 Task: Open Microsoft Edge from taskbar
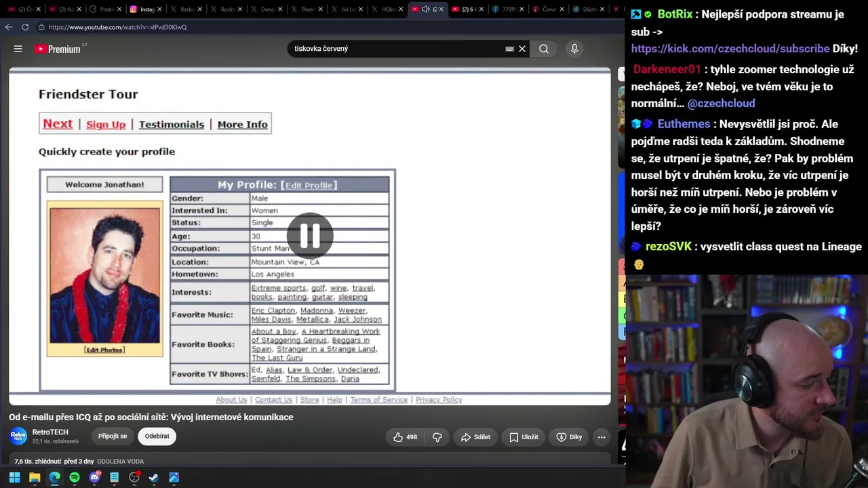tap(54, 477)
